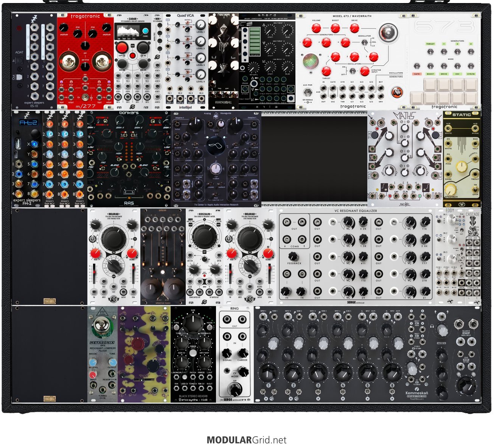Click the Level 1 knob on Quad VCA
The height and width of the screenshot is (448, 494).
(200, 25)
